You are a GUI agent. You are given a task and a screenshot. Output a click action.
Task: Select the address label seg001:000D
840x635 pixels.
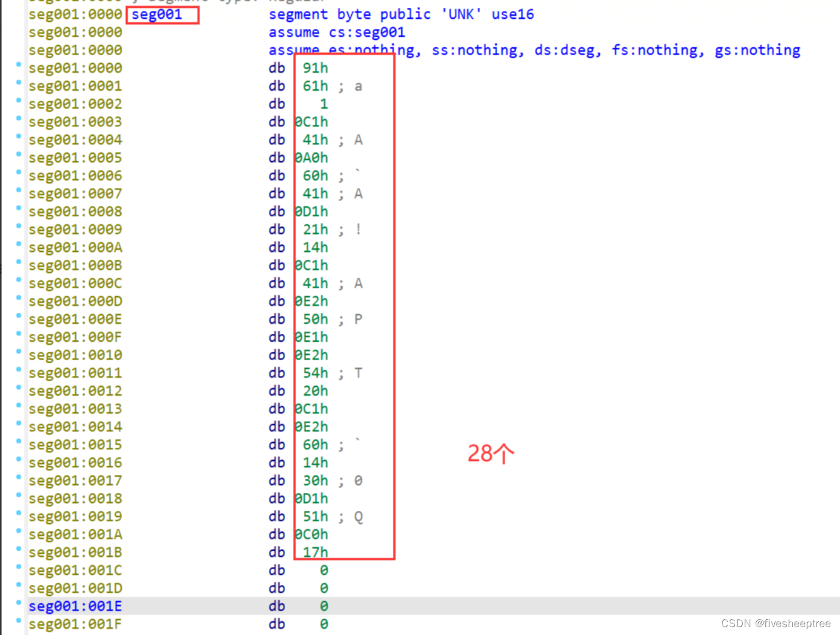[x=75, y=301]
